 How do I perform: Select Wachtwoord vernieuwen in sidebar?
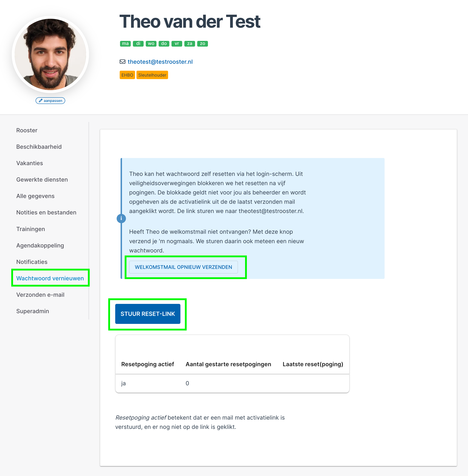click(x=50, y=278)
